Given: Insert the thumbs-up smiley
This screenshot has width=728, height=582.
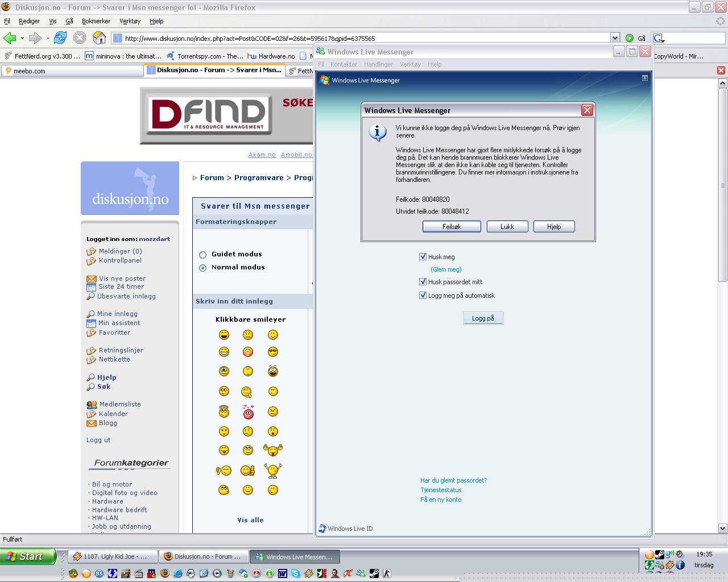Looking at the screenshot, I should [x=247, y=471].
